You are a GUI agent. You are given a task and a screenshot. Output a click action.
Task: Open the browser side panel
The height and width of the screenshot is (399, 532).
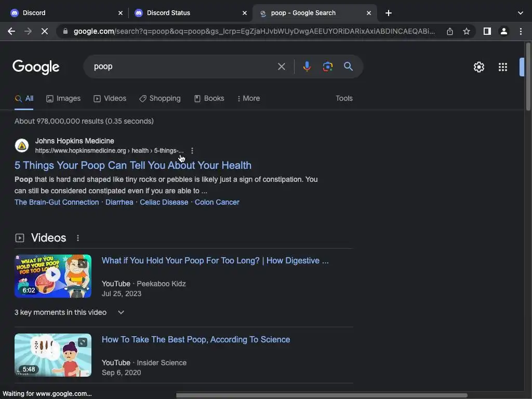(487, 31)
